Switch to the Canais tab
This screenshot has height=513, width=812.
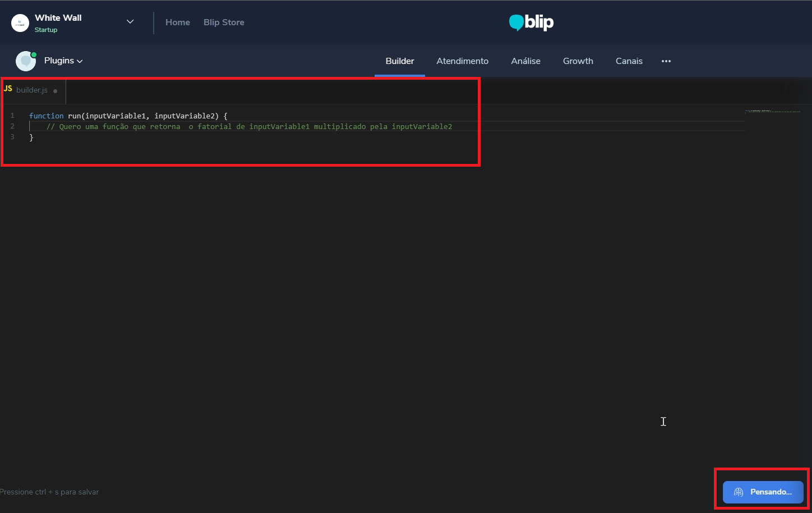[629, 61]
